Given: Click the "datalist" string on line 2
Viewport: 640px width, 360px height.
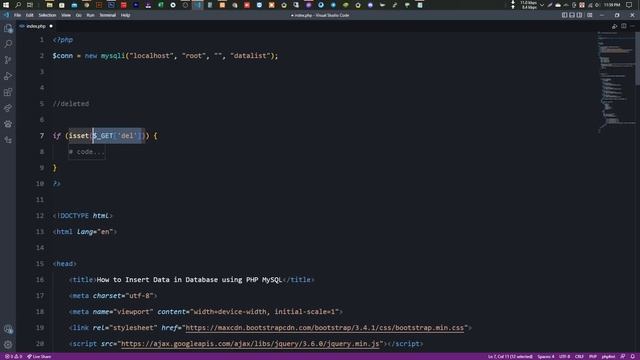Looking at the screenshot, I should coord(250,56).
